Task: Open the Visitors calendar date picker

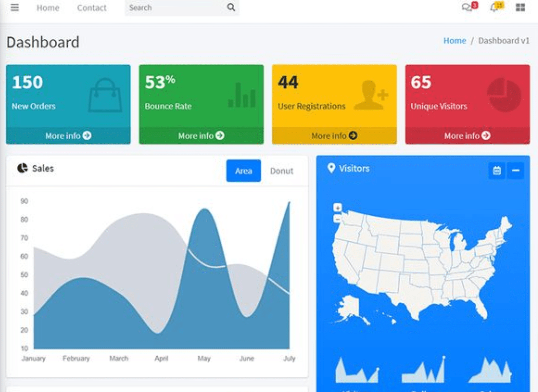Action: tap(497, 171)
